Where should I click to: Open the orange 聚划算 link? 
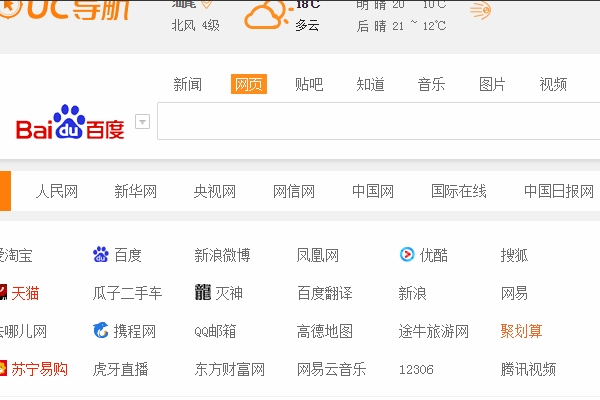click(522, 331)
